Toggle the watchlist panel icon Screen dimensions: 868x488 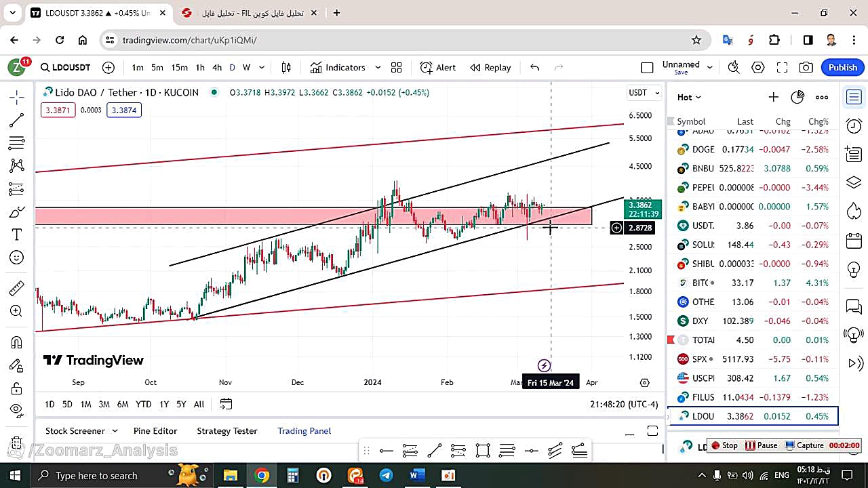(x=854, y=97)
